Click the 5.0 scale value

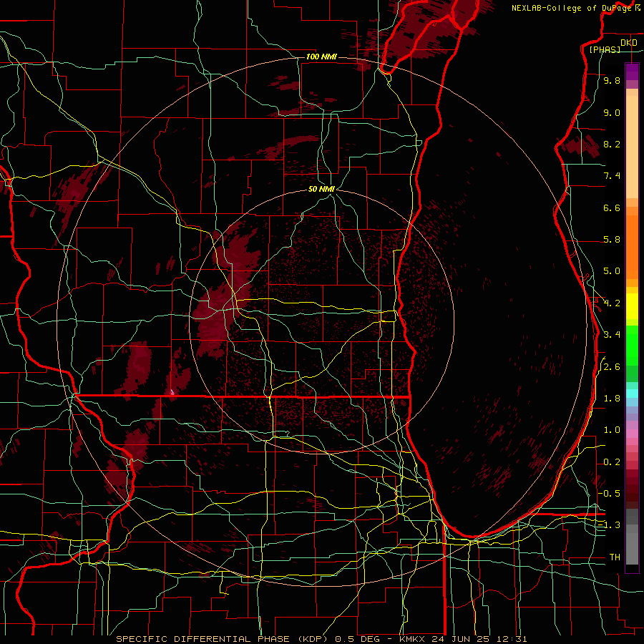tap(612, 271)
